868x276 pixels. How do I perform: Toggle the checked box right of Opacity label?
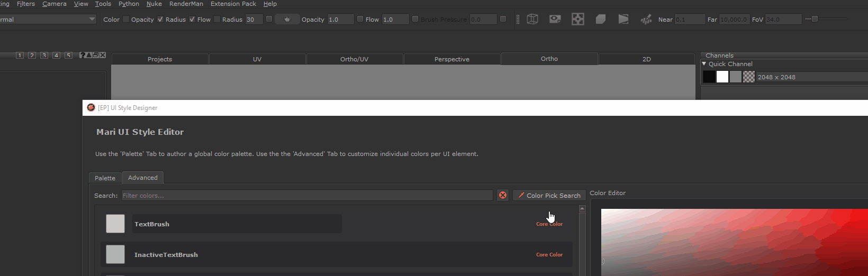click(160, 20)
